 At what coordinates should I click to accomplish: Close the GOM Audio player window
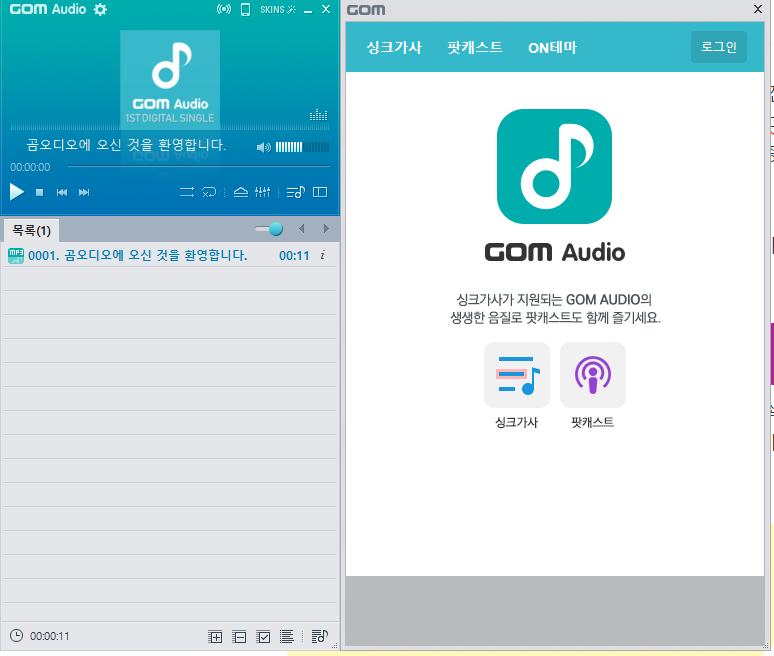point(326,9)
